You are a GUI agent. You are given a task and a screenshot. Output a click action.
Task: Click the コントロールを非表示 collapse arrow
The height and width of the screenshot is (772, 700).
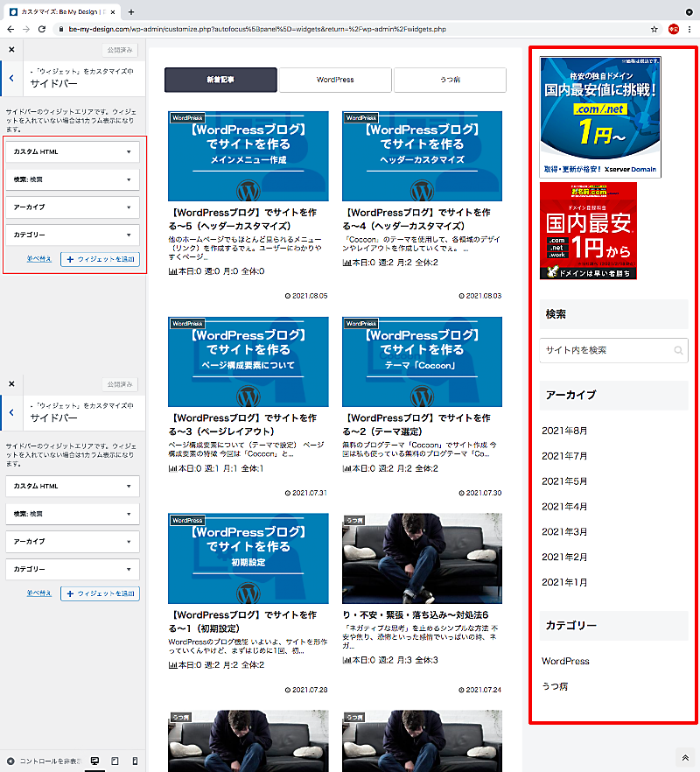click(x=10, y=761)
